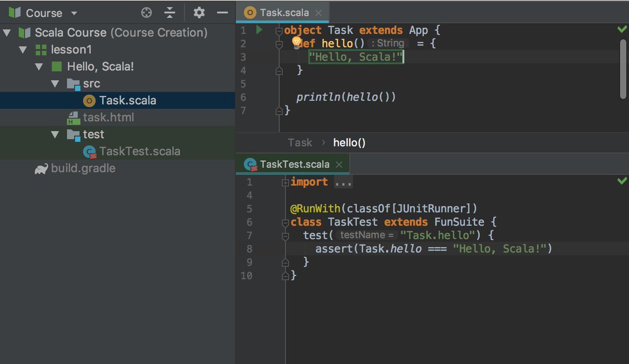Click Task in the breadcrumb bar

click(300, 142)
